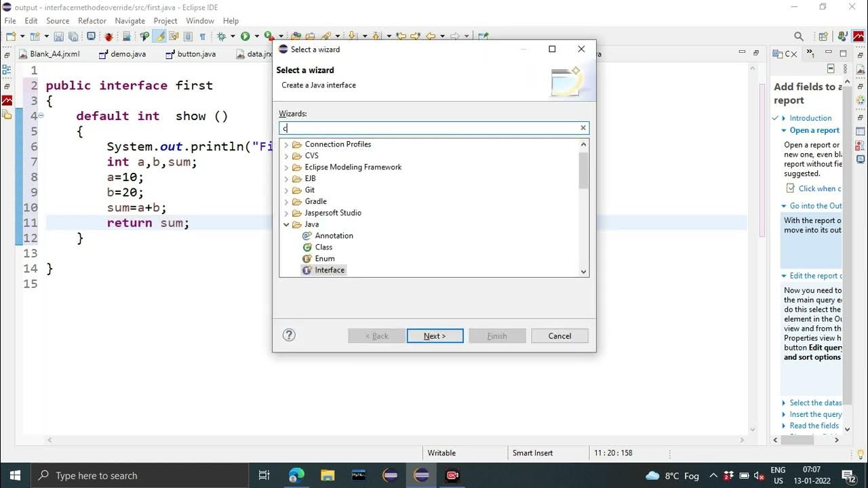The height and width of the screenshot is (488, 868).
Task: Expand the Jaspersoft Studio folder
Action: tap(286, 213)
